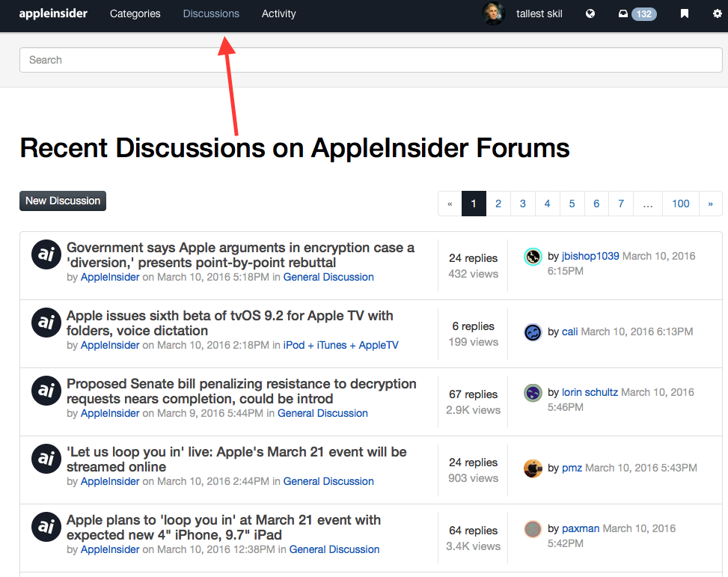The image size is (728, 577).
Task: Go to the appleinsider home logo
Action: pos(53,14)
